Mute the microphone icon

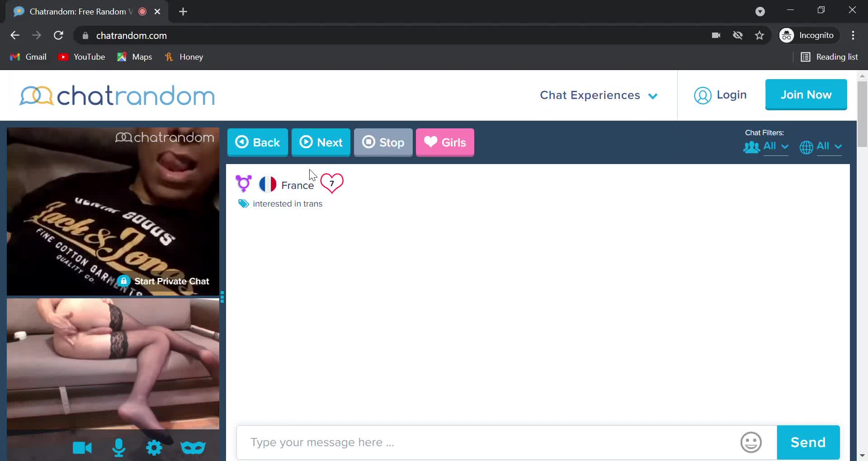click(119, 447)
